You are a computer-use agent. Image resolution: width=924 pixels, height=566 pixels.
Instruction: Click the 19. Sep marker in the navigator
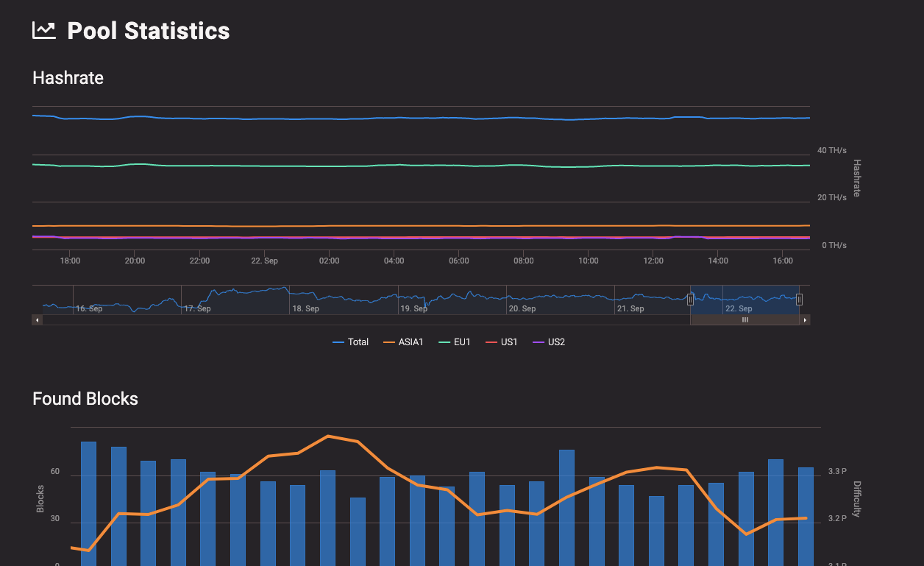pos(413,308)
